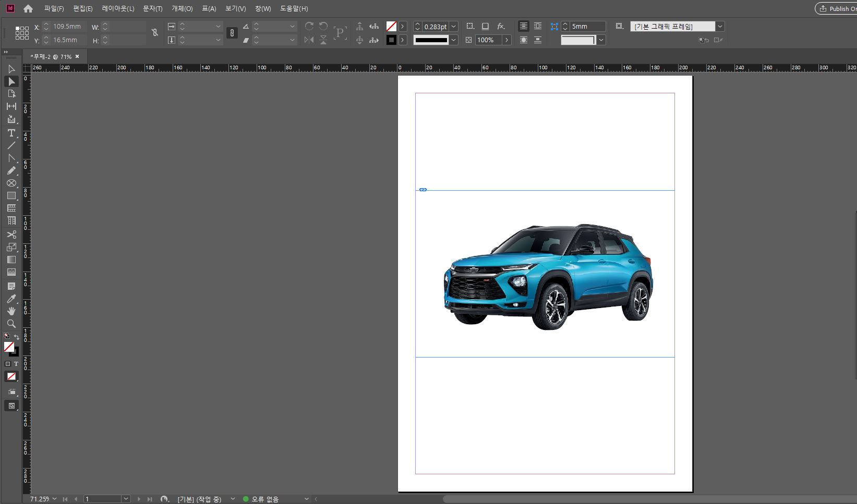
Task: Enable wrap around bounding box
Action: point(538,26)
